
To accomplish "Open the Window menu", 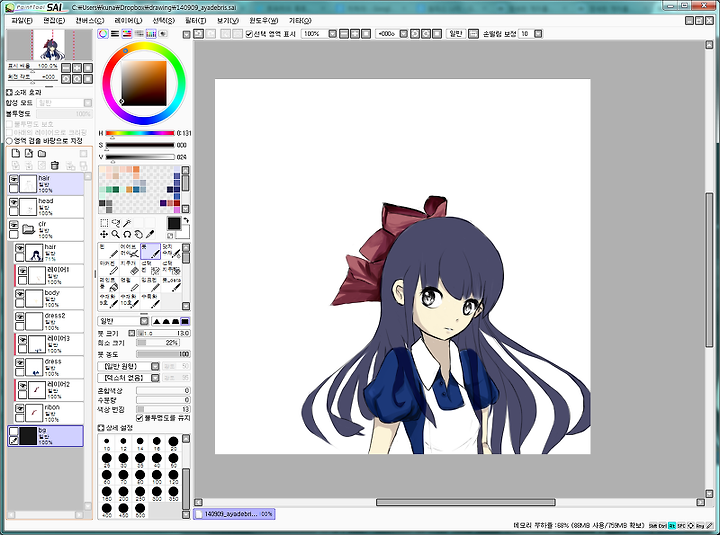I will click(264, 21).
